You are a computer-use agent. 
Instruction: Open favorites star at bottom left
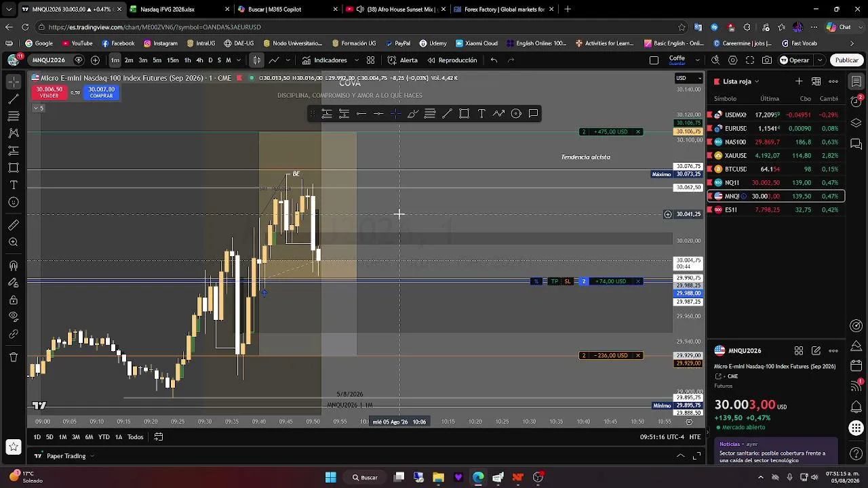(13, 447)
